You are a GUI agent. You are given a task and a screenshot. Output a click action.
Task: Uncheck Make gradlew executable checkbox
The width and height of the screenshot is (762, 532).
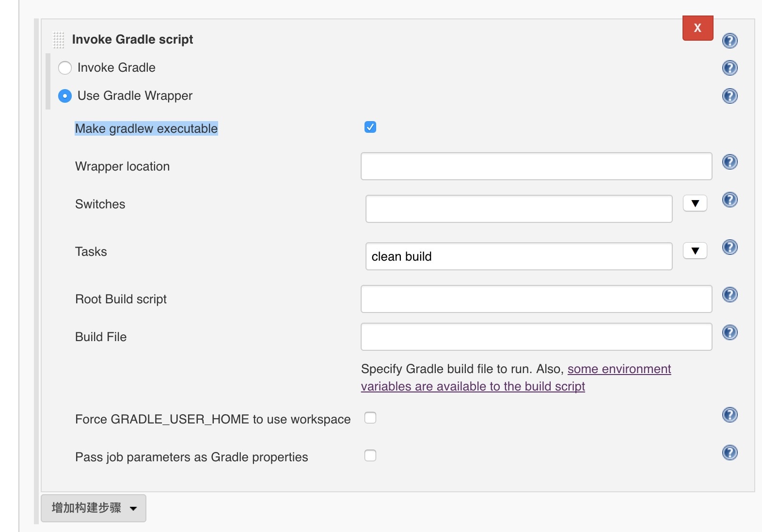(x=370, y=127)
